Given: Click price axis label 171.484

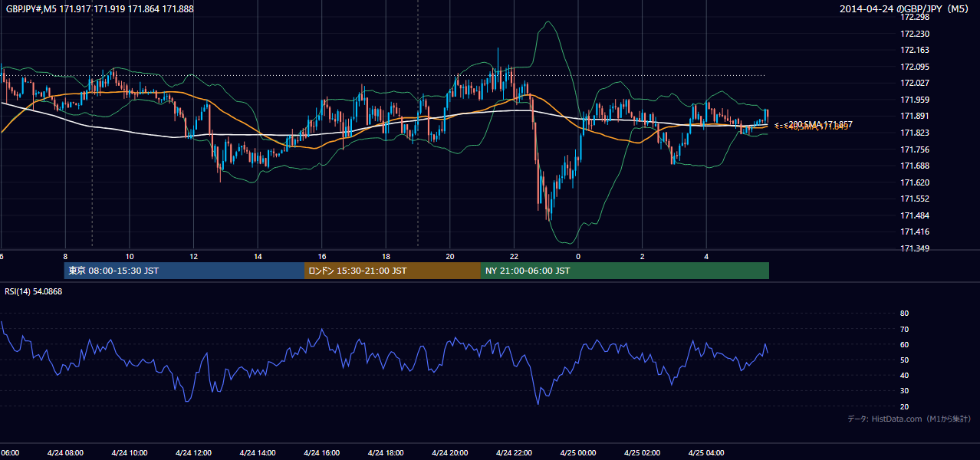Looking at the screenshot, I should coord(914,215).
